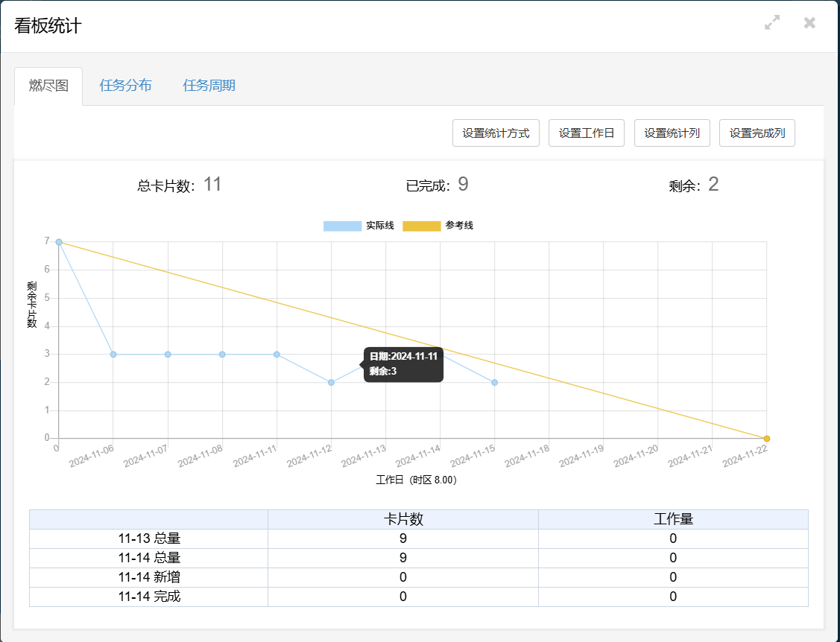Viewport: 840px width, 642px height.
Task: Click the actual line point at 2024-11-12
Action: click(x=331, y=383)
